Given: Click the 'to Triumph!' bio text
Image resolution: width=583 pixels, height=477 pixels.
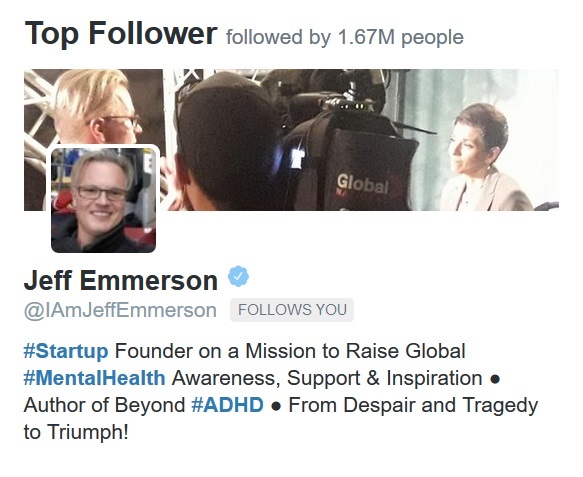Looking at the screenshot, I should tap(76, 432).
